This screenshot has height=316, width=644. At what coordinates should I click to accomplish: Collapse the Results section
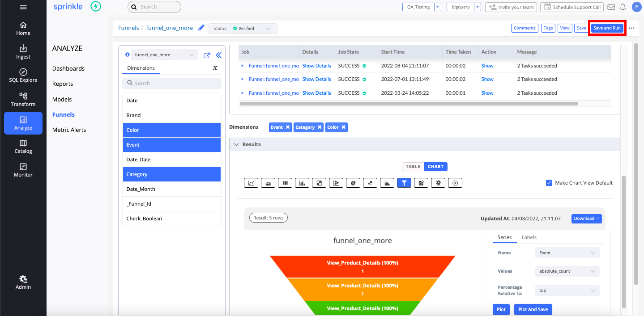[236, 145]
